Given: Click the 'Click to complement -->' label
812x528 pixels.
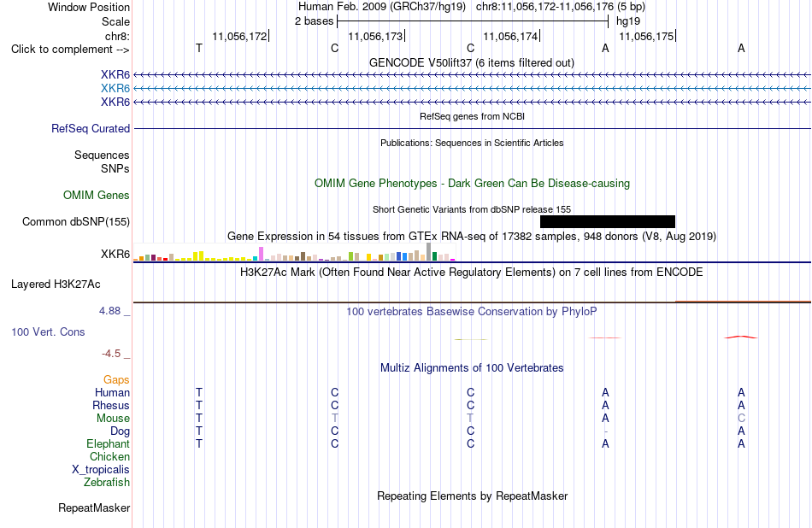Looking at the screenshot, I should [x=70, y=50].
